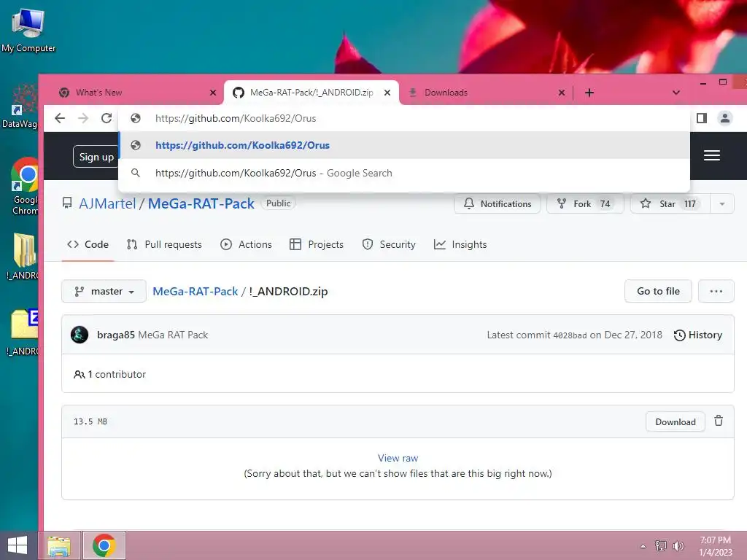This screenshot has height=560, width=747.
Task: Close the MeGa-RAT-Pack tab
Action: tap(387, 93)
